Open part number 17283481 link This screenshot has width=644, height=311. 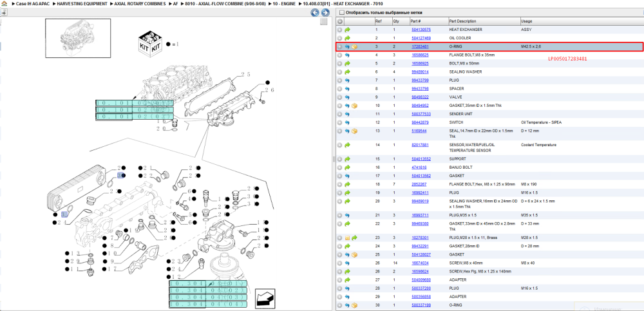point(420,47)
